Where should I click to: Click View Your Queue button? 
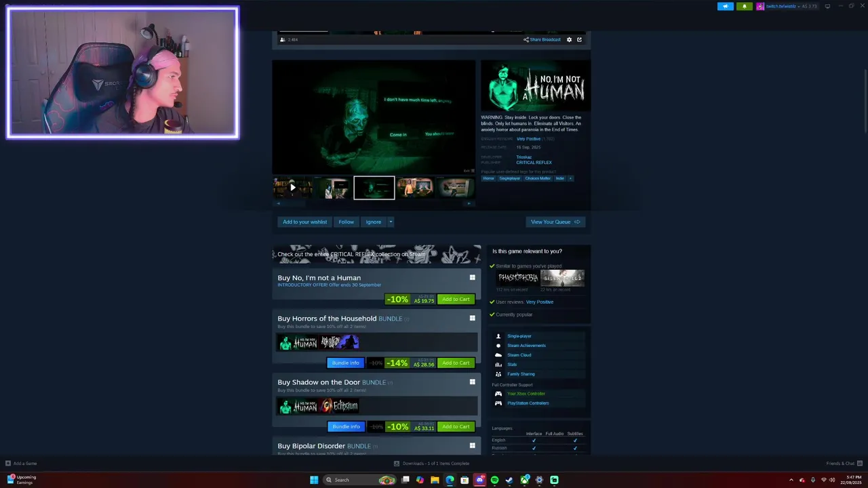coord(555,222)
